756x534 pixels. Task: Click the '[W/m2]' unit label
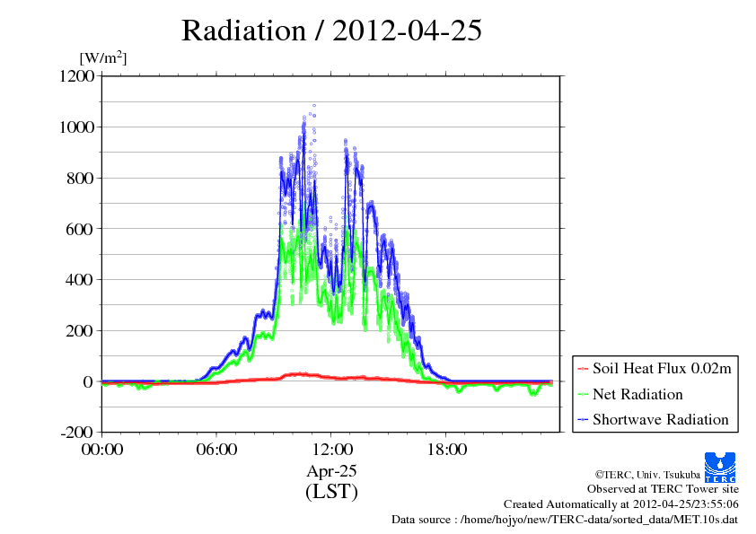point(102,57)
